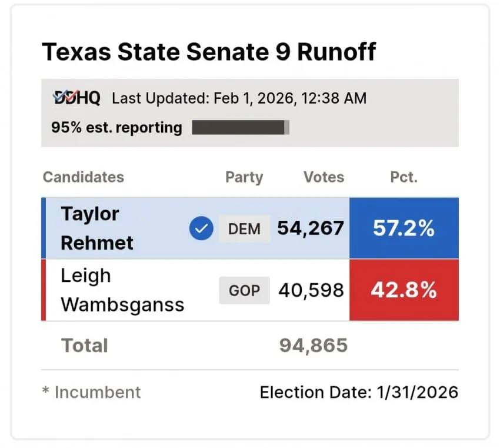The height and width of the screenshot is (448, 500).
Task: Click the GOP party badge
Action: [x=244, y=290]
